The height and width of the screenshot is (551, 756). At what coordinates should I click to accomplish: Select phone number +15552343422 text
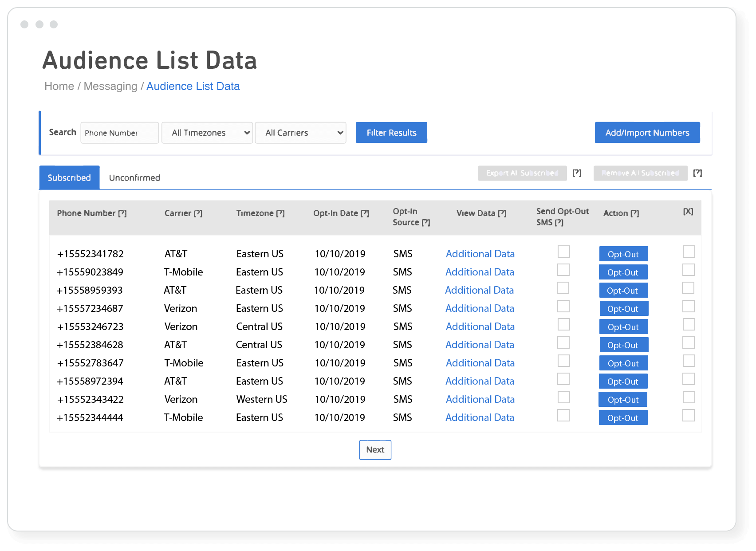click(x=91, y=399)
